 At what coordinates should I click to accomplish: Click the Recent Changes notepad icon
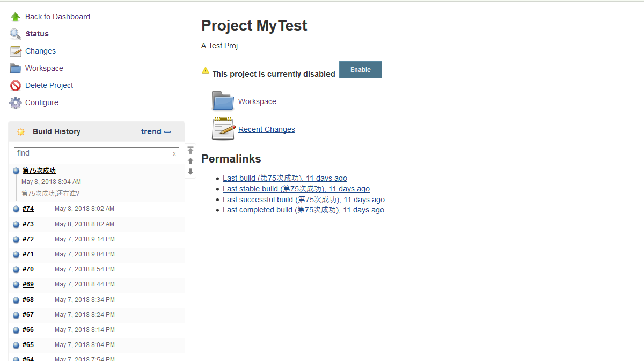point(223,129)
